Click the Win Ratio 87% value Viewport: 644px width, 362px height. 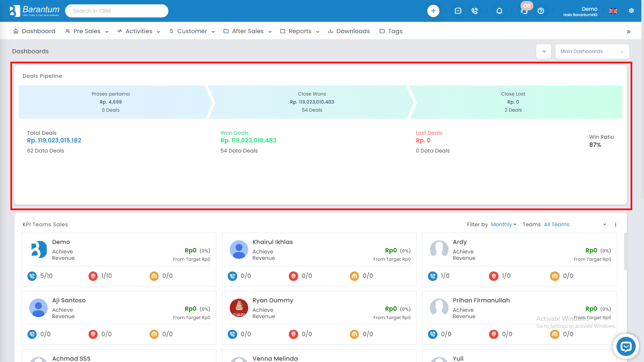[x=595, y=145]
